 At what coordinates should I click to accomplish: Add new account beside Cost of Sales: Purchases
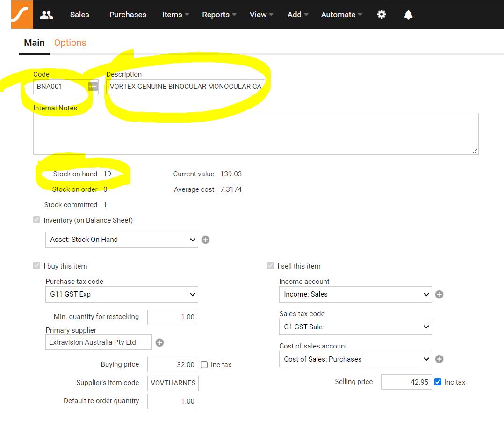(x=439, y=359)
